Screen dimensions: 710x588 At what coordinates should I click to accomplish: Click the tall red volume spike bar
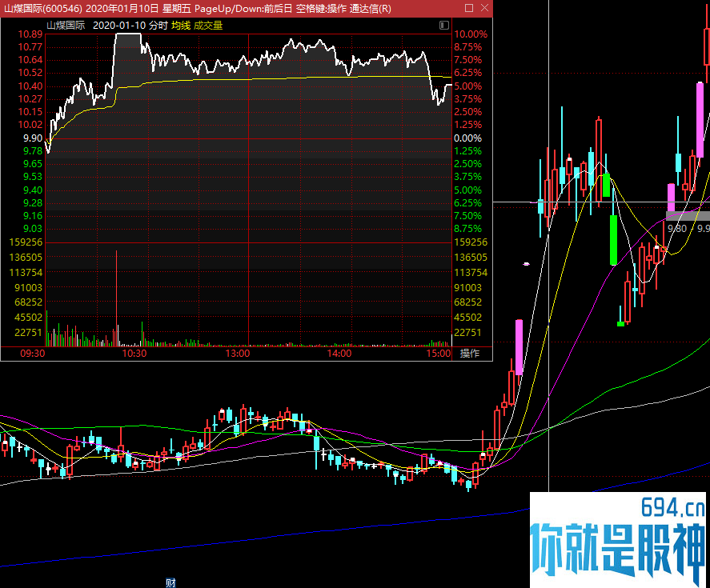pos(116,298)
